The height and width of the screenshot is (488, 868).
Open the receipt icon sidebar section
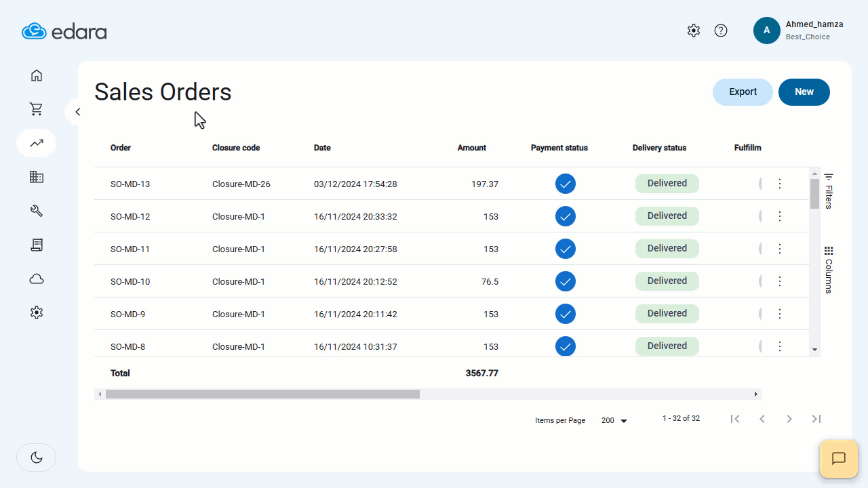coord(37,245)
